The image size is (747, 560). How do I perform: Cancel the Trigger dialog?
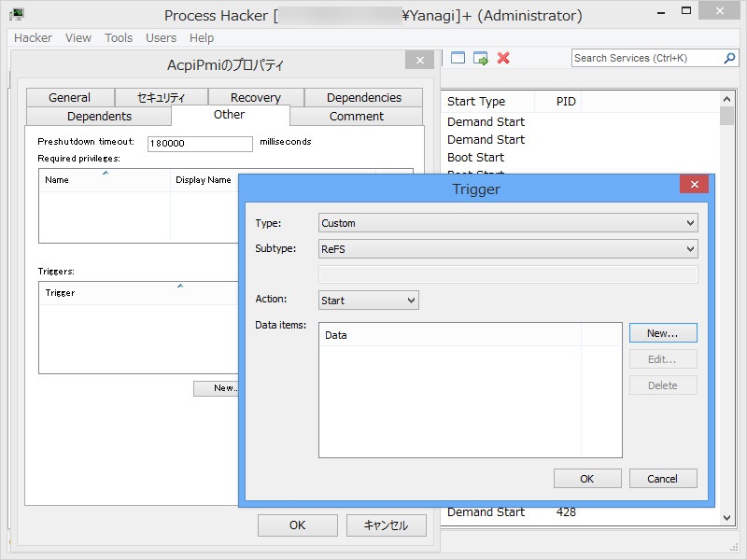coord(663,479)
